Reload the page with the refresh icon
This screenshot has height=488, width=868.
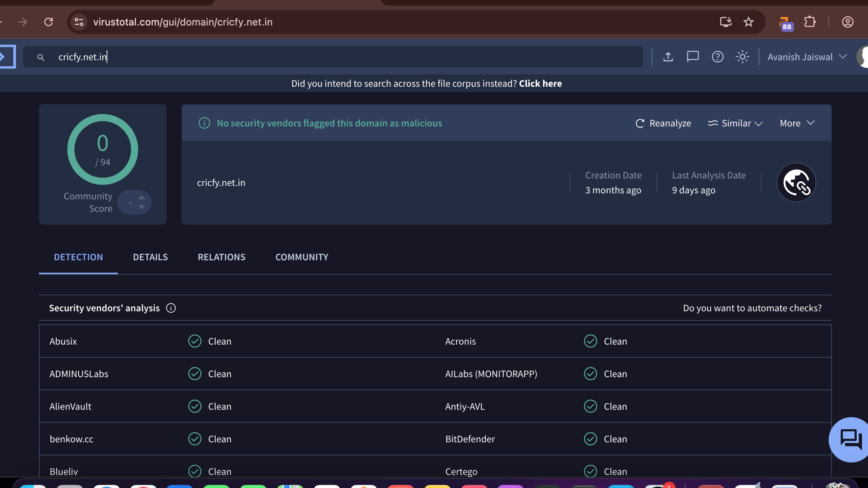point(49,22)
